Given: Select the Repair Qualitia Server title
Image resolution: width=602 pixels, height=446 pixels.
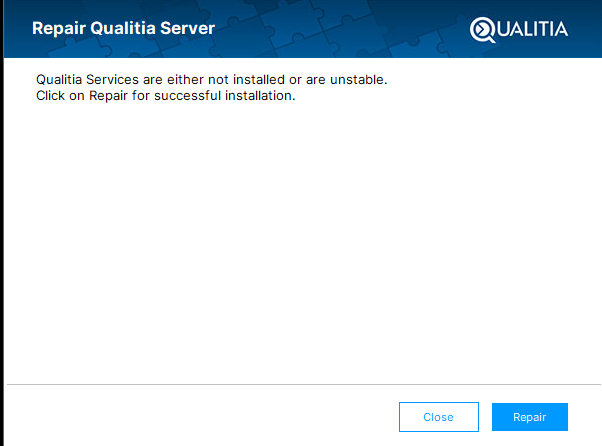Looking at the screenshot, I should pos(124,28).
